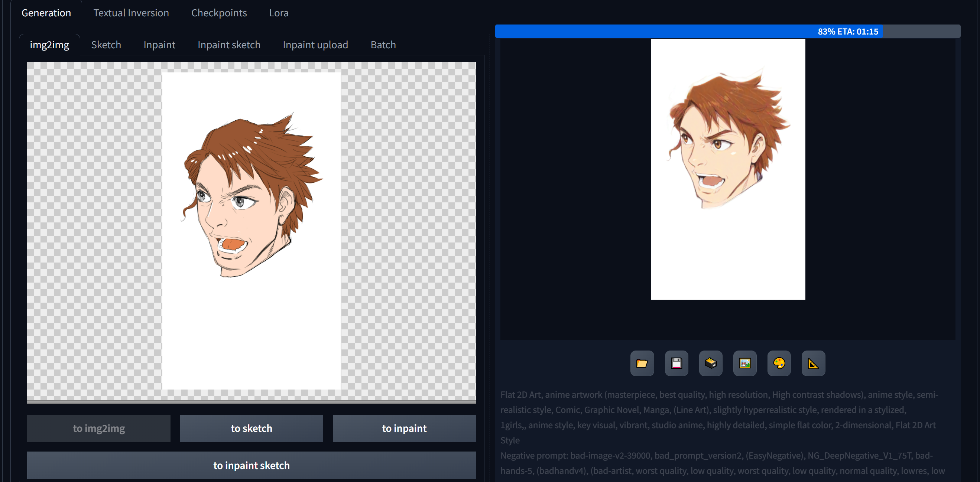Image resolution: width=980 pixels, height=482 pixels.
Task: Click the 'to inpaint sketch' button
Action: point(252,465)
